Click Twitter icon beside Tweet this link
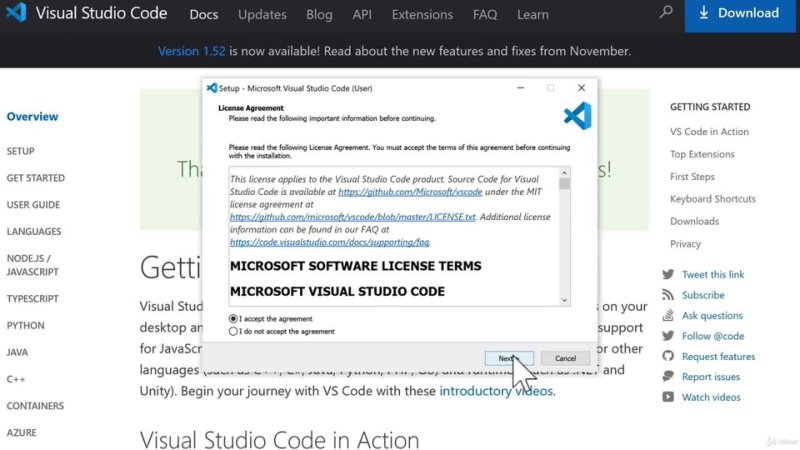 coord(668,274)
